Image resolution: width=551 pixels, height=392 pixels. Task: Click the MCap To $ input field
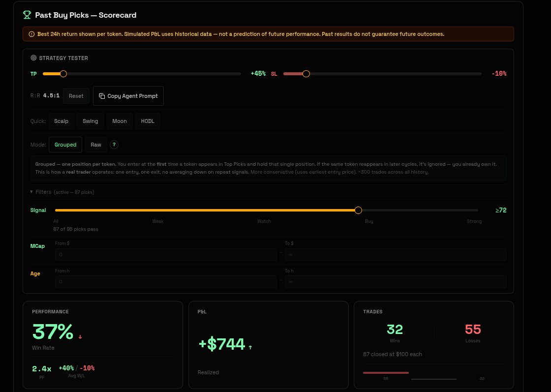point(396,255)
